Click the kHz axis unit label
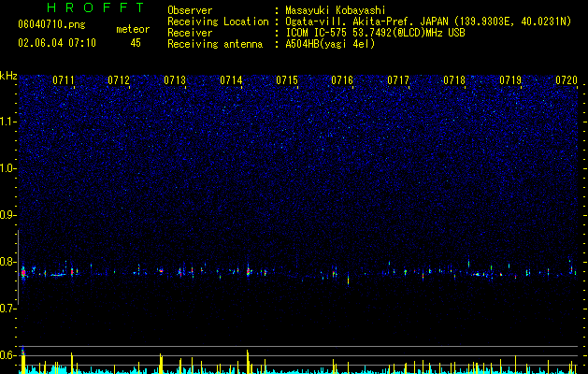588x374 pixels. click(8, 76)
